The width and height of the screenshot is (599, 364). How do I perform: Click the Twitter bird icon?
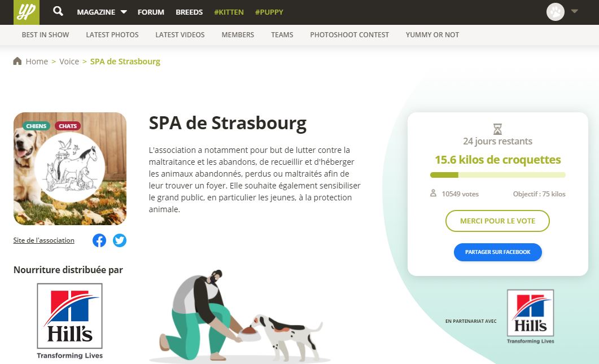pos(120,240)
